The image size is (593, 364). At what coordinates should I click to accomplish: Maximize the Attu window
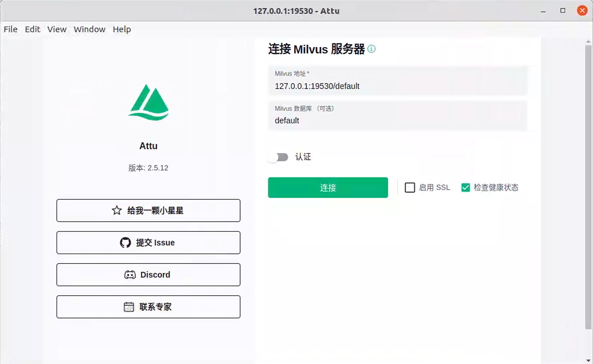pos(563,11)
